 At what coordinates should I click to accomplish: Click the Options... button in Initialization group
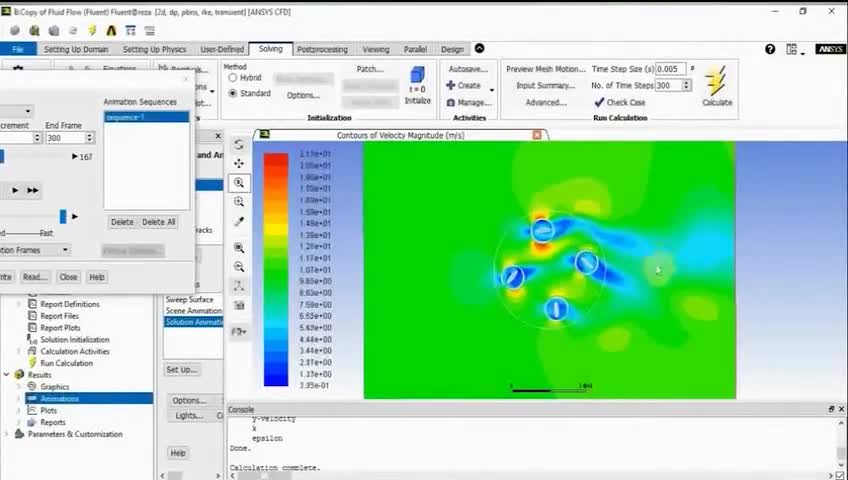point(303,95)
